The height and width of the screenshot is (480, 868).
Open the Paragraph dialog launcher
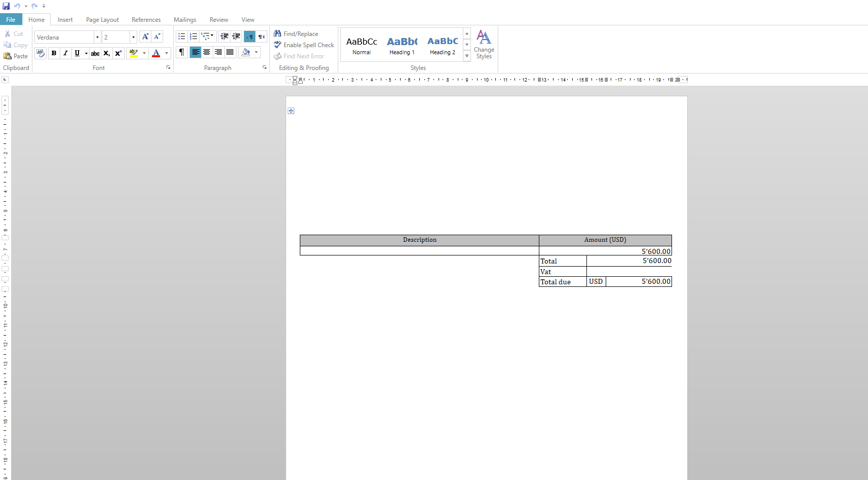264,67
